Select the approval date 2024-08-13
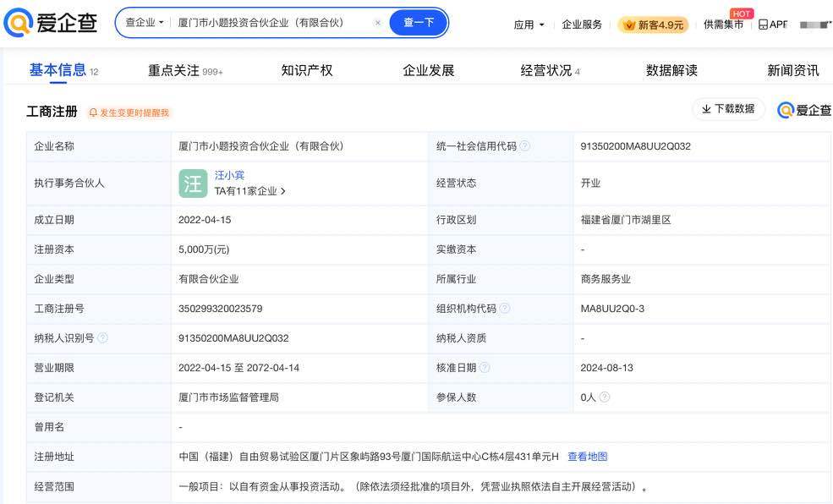Image resolution: width=833 pixels, height=504 pixels. coord(606,368)
